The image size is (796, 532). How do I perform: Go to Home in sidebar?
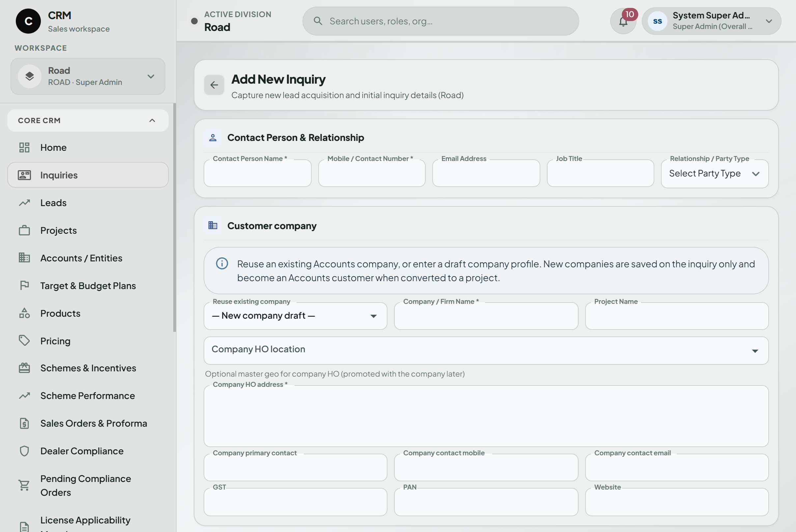(x=88, y=147)
